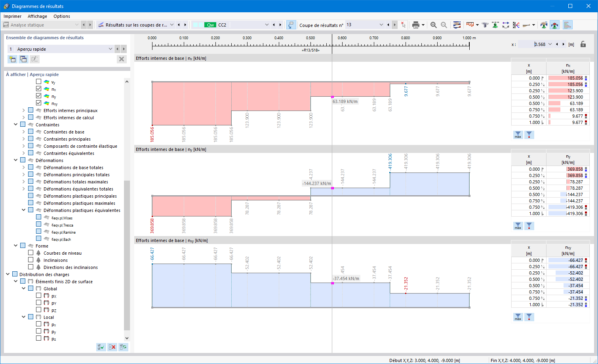Image resolution: width=598 pixels, height=364 pixels.
Task: Enable the vy checkbox
Action: coord(38,82)
